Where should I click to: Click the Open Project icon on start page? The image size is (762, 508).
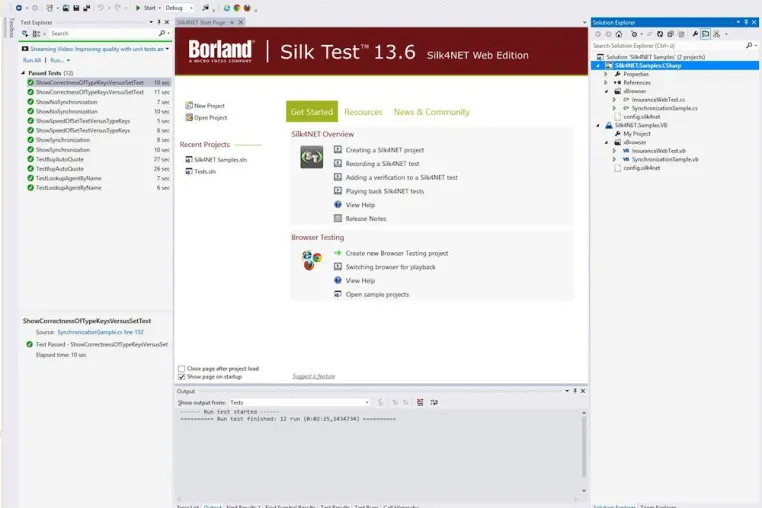189,117
